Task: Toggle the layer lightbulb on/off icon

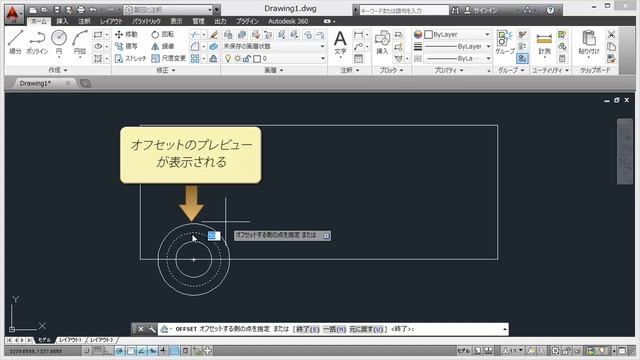Action: tap(228, 59)
